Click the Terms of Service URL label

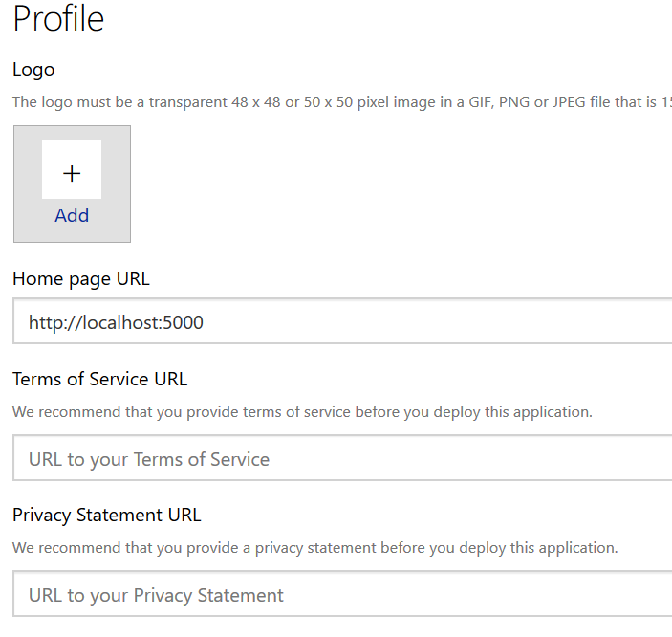[x=99, y=379]
